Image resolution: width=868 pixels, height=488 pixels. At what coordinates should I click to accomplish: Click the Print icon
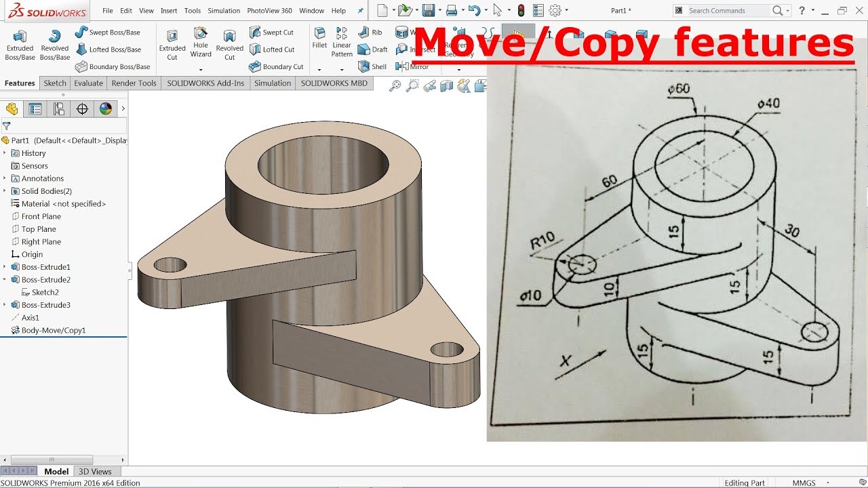(x=452, y=10)
